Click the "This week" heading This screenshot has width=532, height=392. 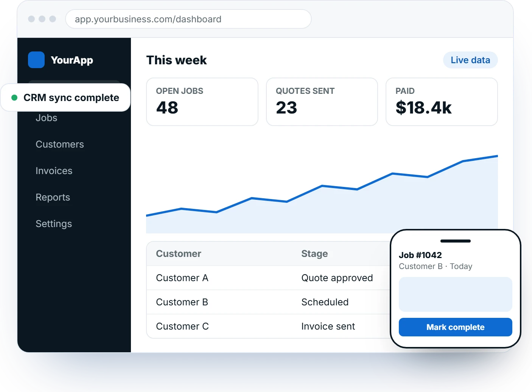[x=177, y=60]
